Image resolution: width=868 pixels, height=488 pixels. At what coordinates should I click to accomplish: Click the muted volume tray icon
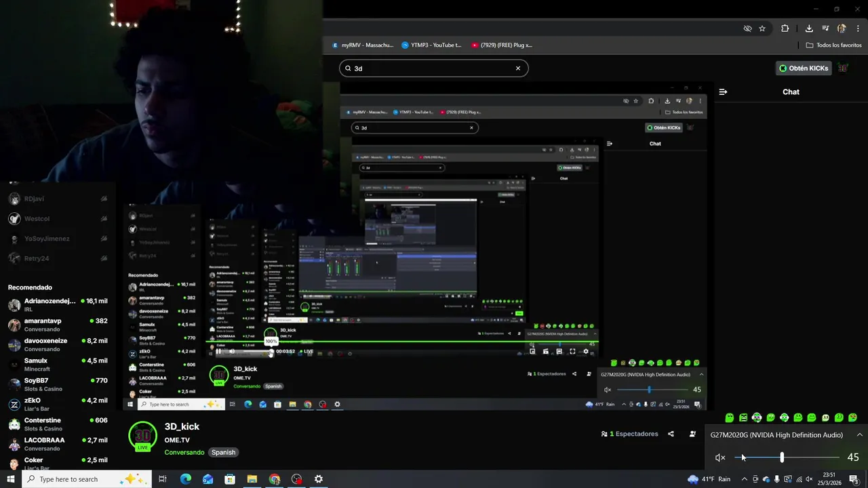tap(809, 479)
